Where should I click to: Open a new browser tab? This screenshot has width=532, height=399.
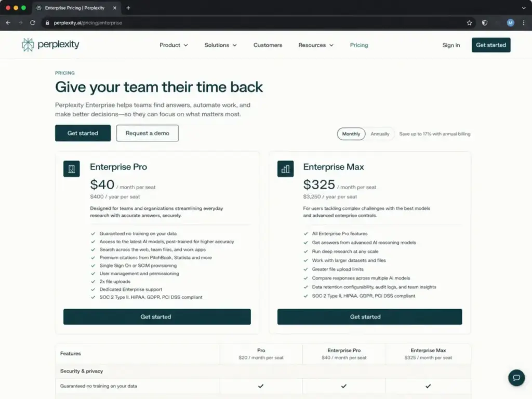128,8
